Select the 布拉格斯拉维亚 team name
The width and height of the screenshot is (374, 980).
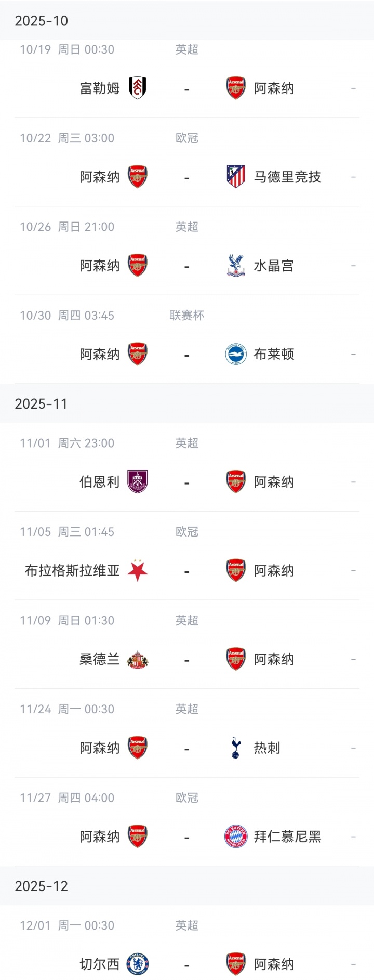(x=72, y=571)
